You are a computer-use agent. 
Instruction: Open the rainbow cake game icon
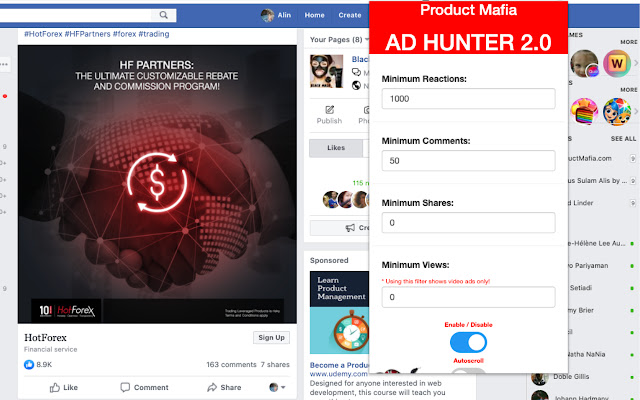pyautogui.click(x=584, y=111)
